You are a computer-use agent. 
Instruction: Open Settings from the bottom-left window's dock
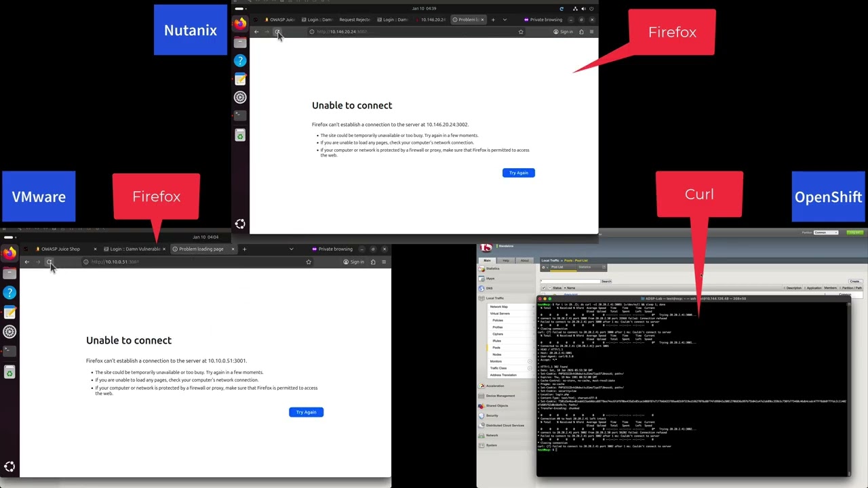point(9,332)
